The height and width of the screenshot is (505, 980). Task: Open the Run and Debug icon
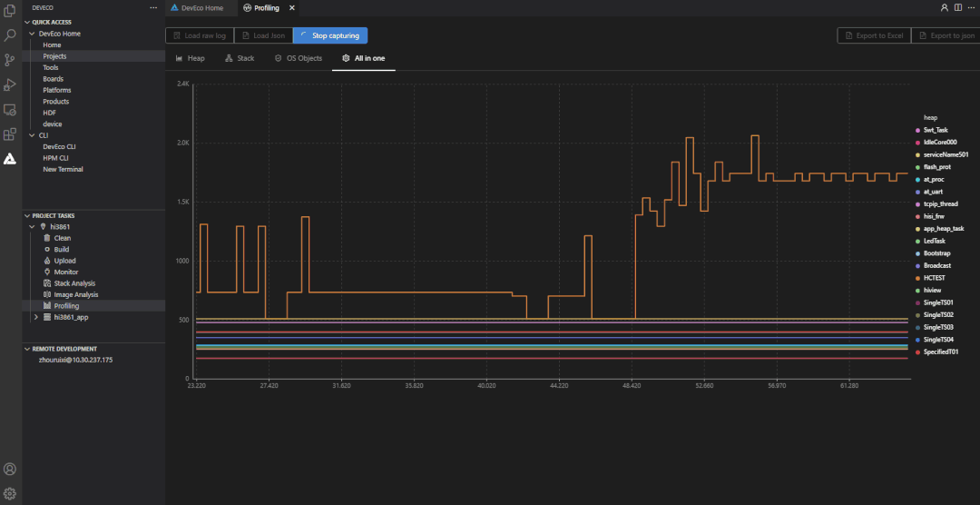pyautogui.click(x=10, y=84)
